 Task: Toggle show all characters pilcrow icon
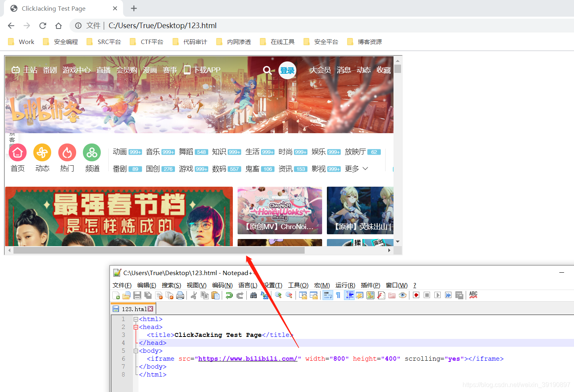(338, 295)
